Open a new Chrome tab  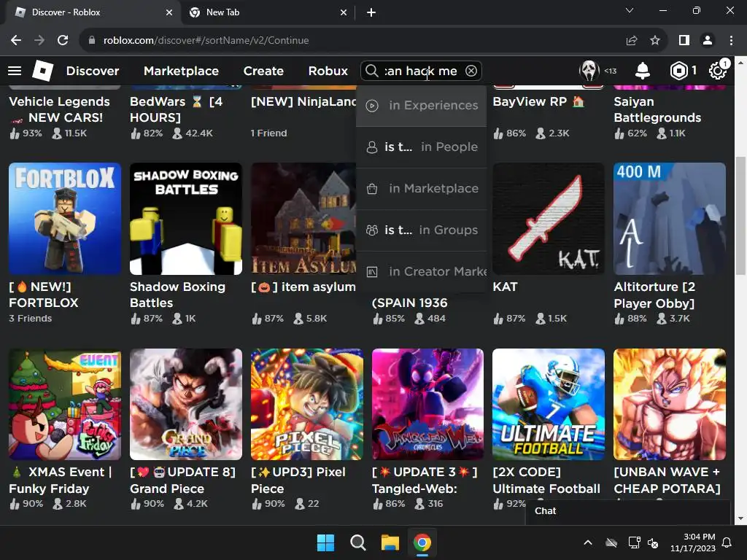[x=371, y=12]
